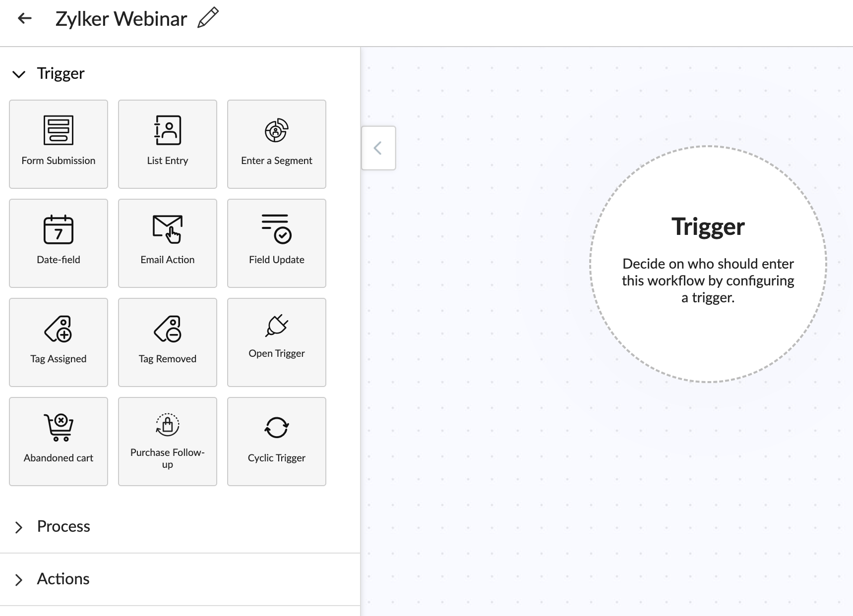The width and height of the screenshot is (853, 616).
Task: Click the Form Submission label
Action: pyautogui.click(x=59, y=161)
